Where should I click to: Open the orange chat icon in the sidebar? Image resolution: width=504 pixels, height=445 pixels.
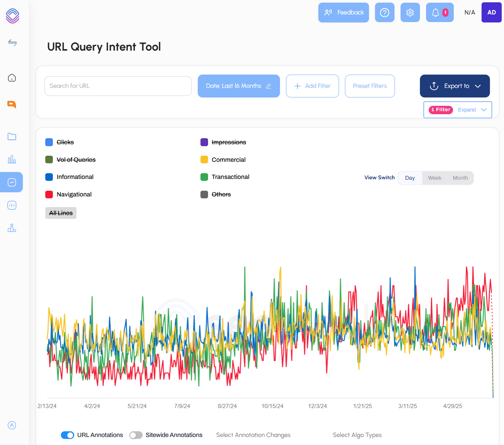pyautogui.click(x=11, y=104)
